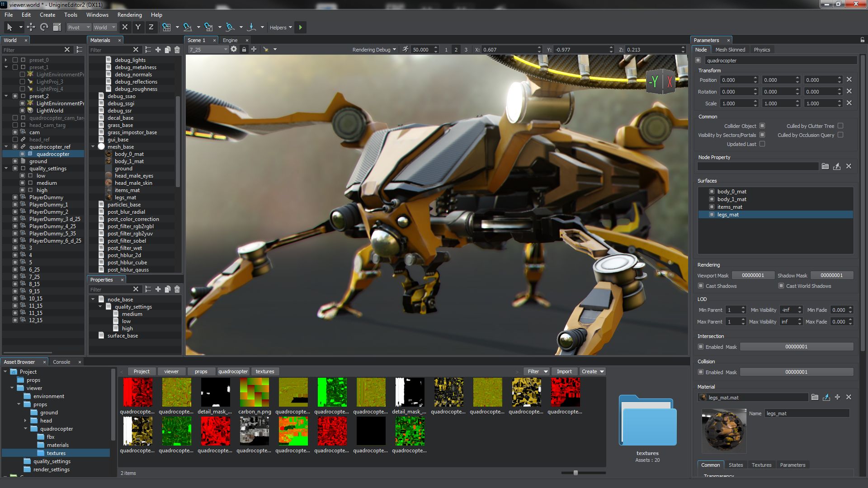Click the Import button in Asset Browser
868x488 pixels.
pos(563,371)
